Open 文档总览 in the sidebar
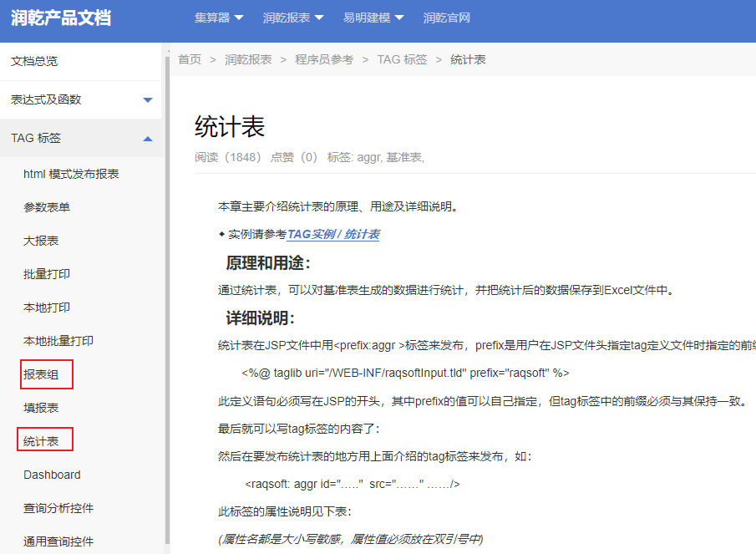756x554 pixels. pyautogui.click(x=34, y=61)
